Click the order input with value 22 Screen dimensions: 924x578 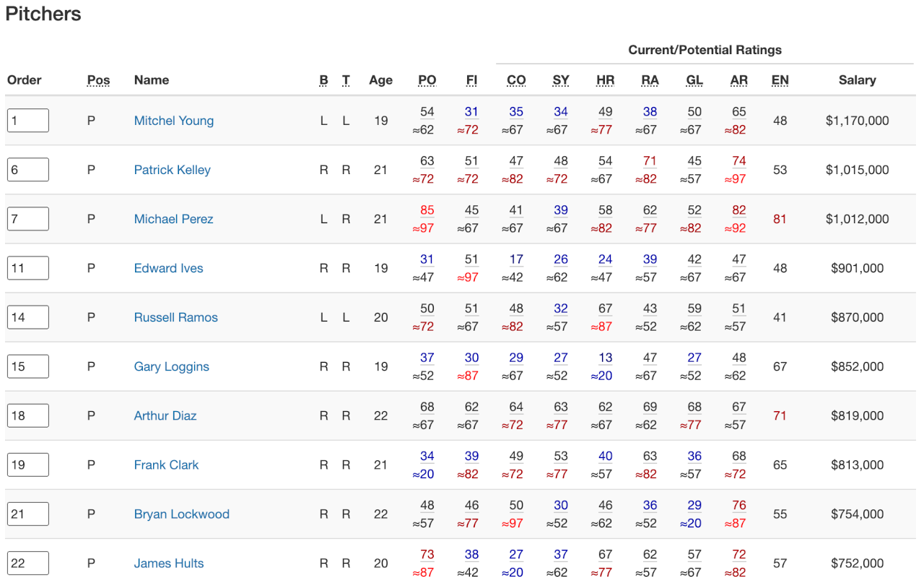click(28, 563)
